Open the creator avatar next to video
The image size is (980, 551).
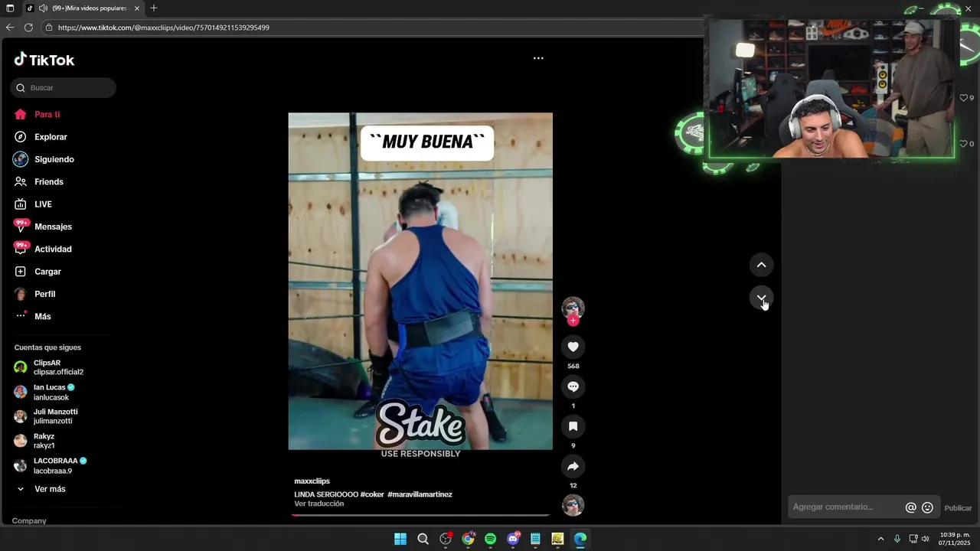click(x=573, y=308)
